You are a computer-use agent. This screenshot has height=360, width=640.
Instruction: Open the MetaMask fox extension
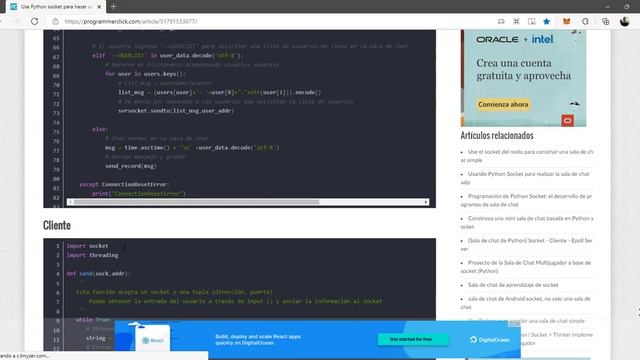pos(567,21)
